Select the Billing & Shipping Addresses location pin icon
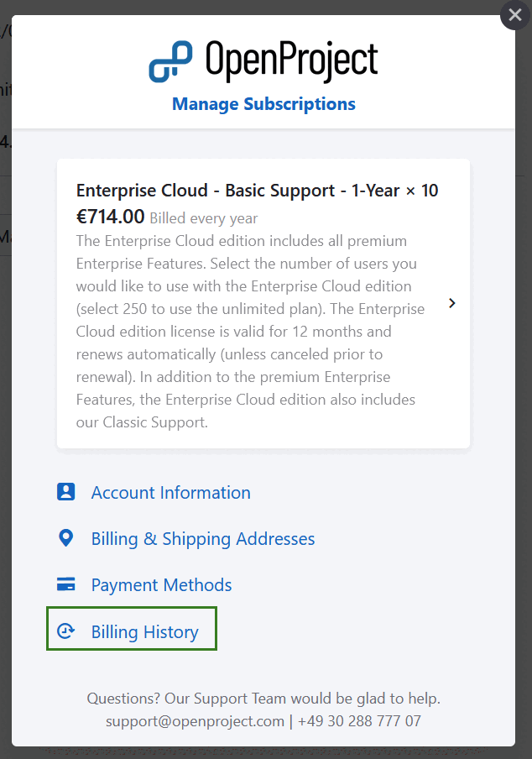 (x=66, y=538)
